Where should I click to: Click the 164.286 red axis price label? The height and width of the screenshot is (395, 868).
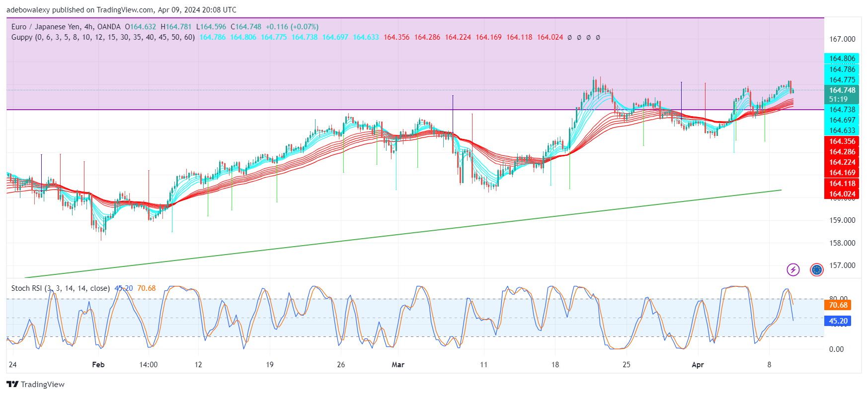click(x=842, y=152)
